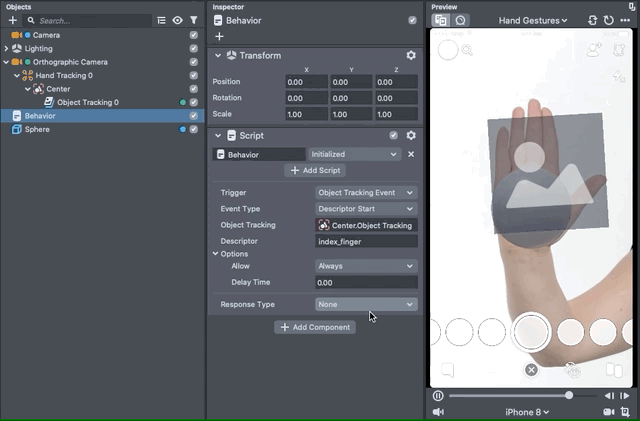Open the Hand Gestures preview dropdown
640x421 pixels.
(x=532, y=20)
